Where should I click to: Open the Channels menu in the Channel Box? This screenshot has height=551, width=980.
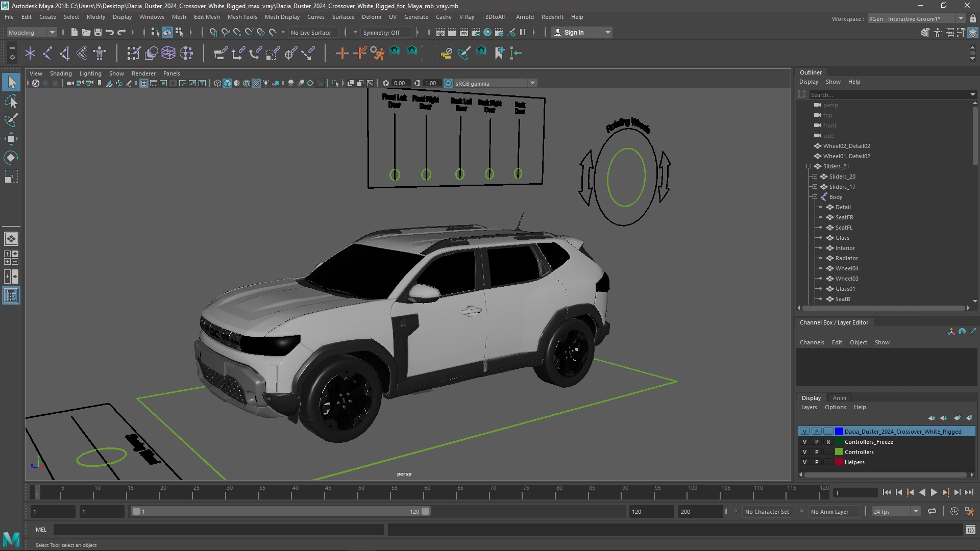coord(812,342)
